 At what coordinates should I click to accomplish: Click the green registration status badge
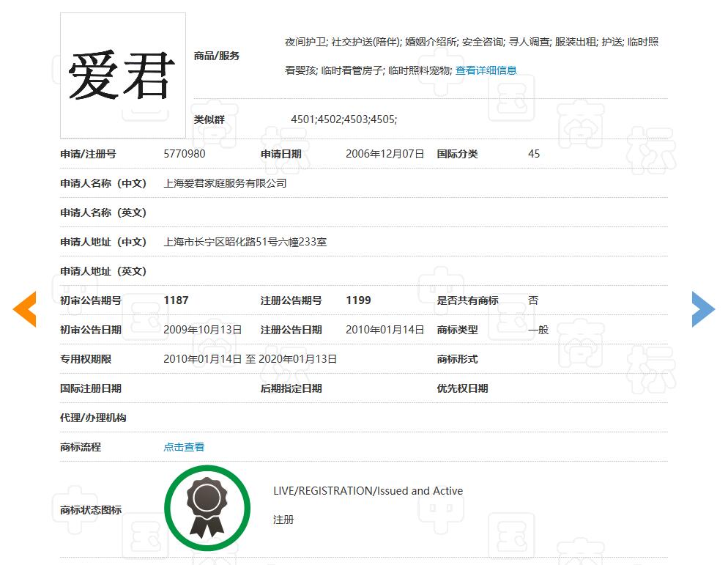[207, 508]
